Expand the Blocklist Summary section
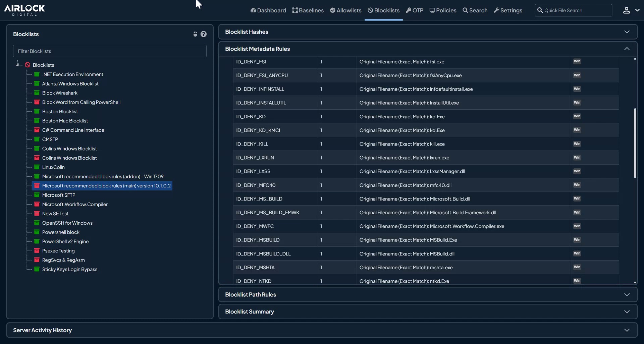 click(x=627, y=311)
